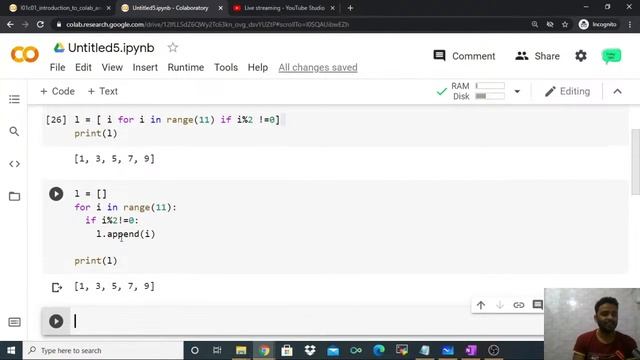This screenshot has height=360, width=640.
Task: Click the Incognito profile button
Action: (598, 24)
